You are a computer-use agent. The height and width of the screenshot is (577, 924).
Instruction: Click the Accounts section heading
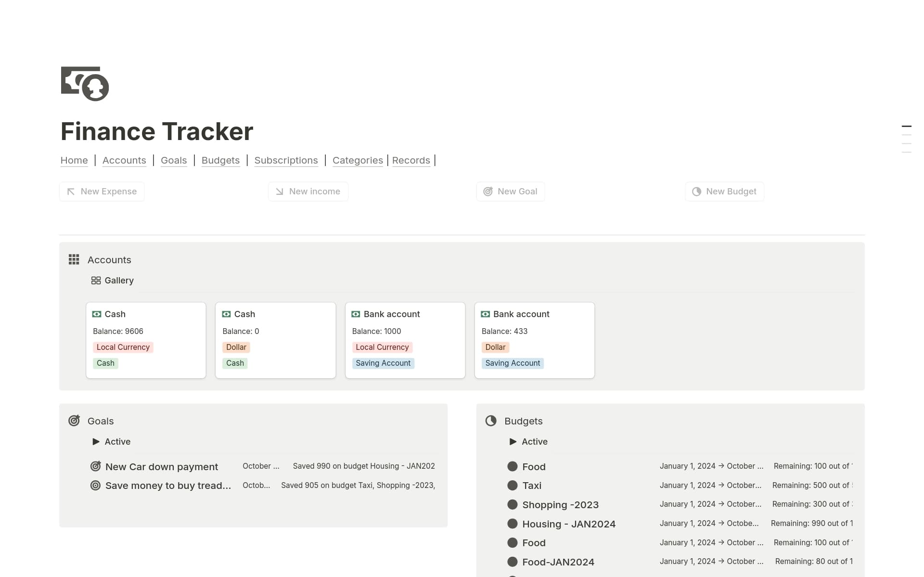click(x=109, y=260)
